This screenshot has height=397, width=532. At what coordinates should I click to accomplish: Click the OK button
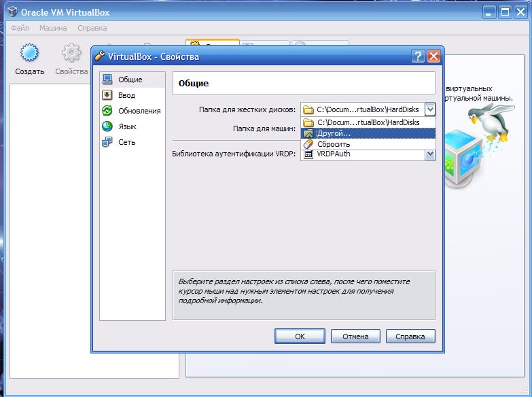point(300,336)
